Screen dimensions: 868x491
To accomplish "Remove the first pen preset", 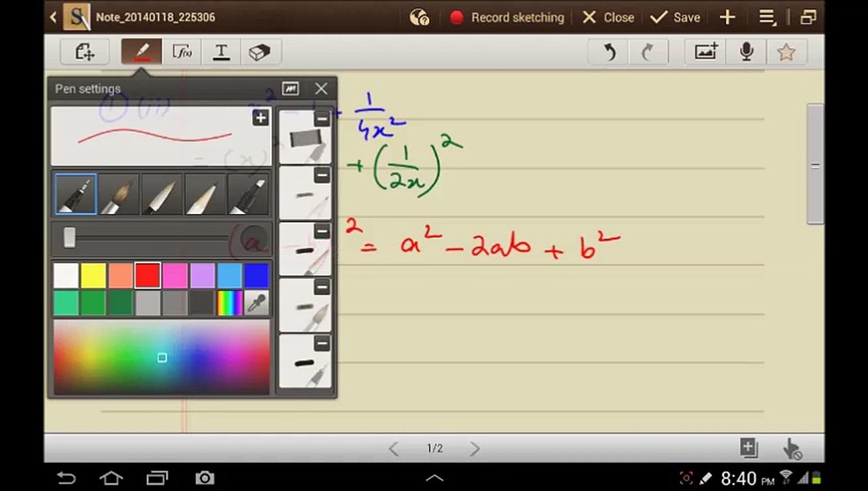I will pos(322,119).
